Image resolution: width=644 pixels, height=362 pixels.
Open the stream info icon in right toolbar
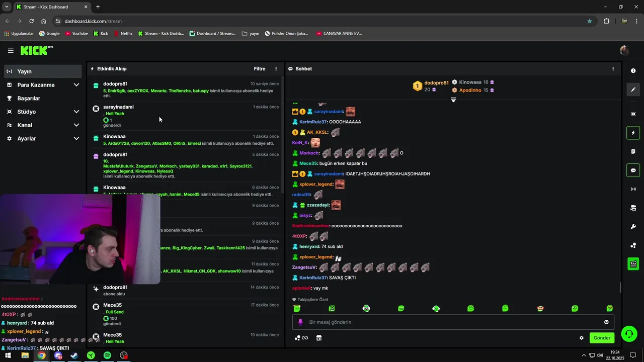633,71
